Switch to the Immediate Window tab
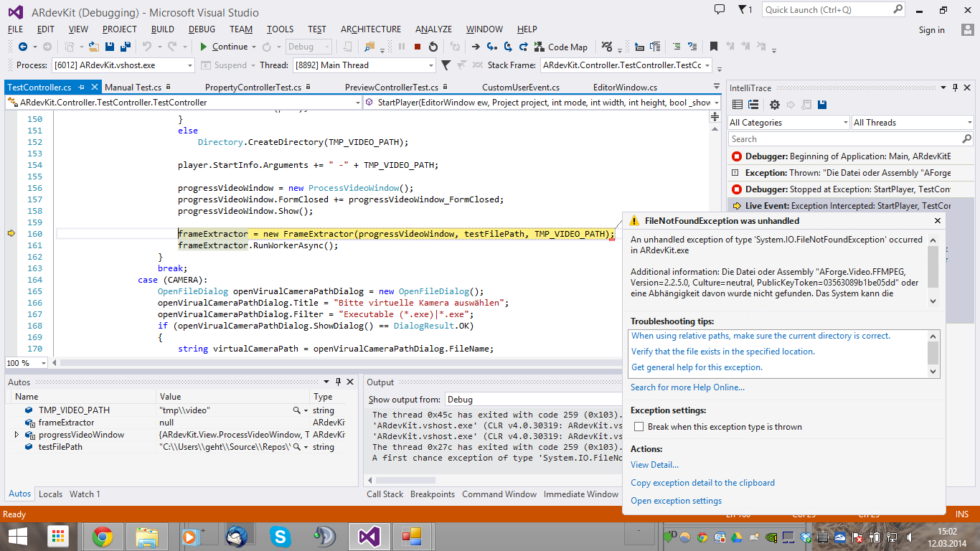Image resolution: width=980 pixels, height=551 pixels. 580,494
